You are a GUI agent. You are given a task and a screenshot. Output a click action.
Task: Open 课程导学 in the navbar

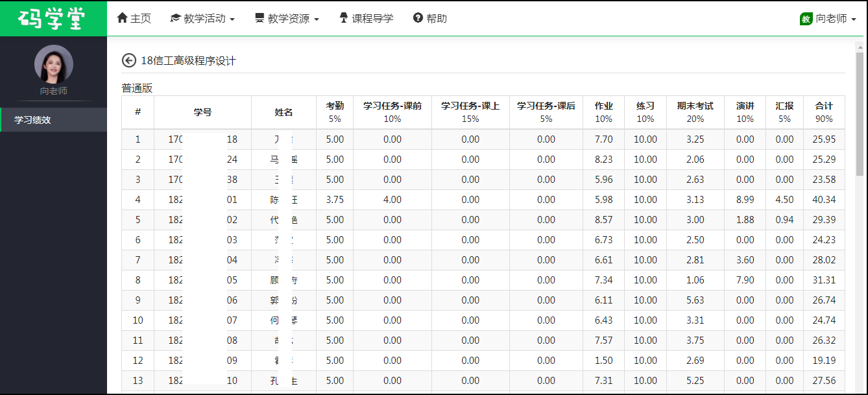tap(367, 18)
